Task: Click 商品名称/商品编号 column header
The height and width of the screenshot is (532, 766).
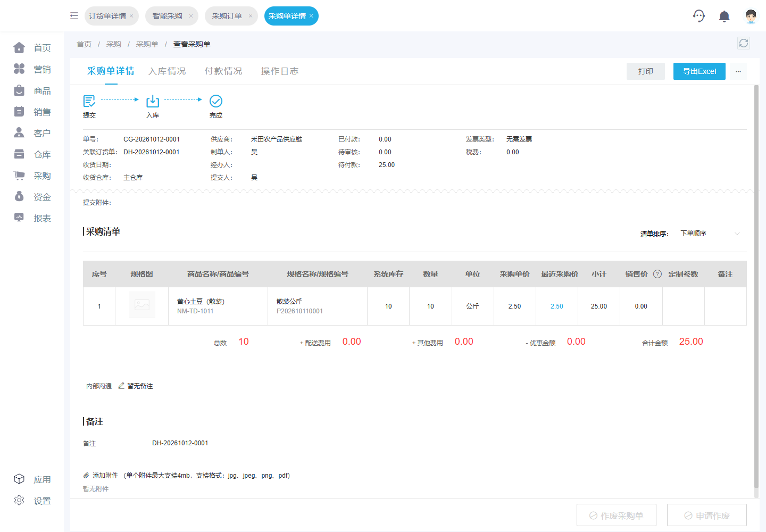Action: (x=218, y=274)
